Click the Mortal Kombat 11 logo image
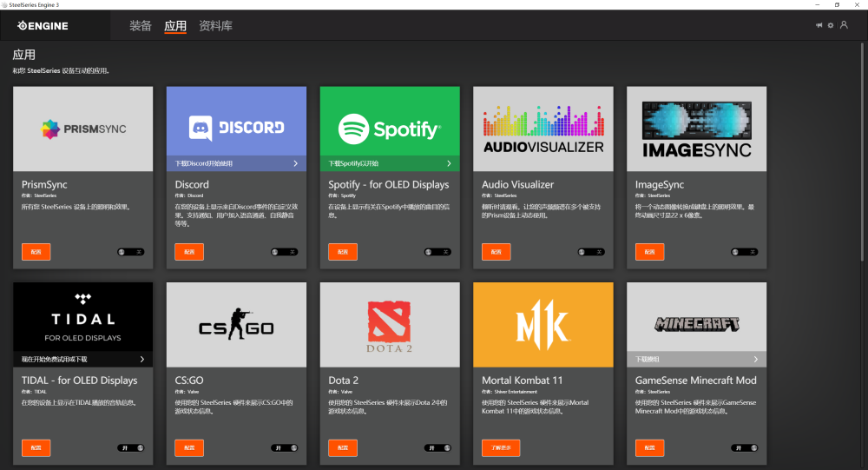 (543, 325)
